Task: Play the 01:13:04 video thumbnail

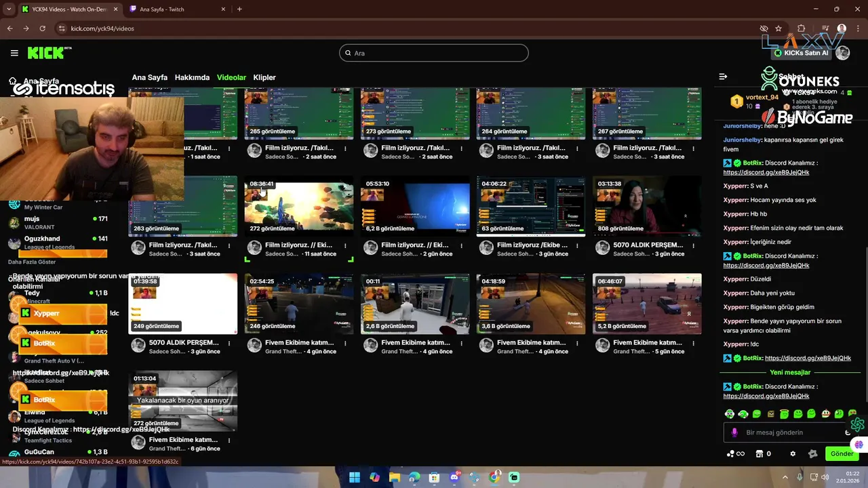Action: (x=183, y=401)
